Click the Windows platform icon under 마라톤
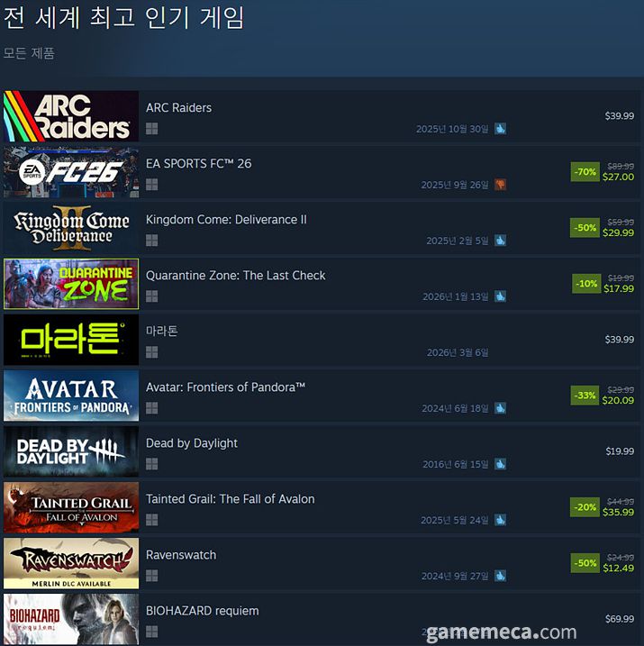This screenshot has width=644, height=646. [x=151, y=352]
